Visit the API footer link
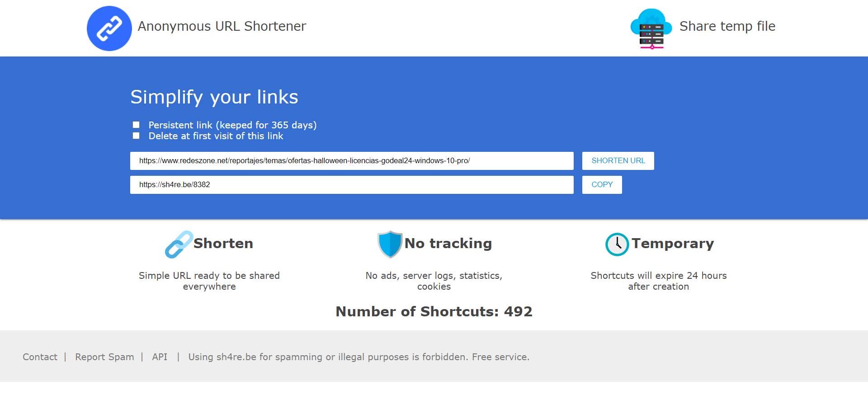The image size is (868, 404). (160, 357)
